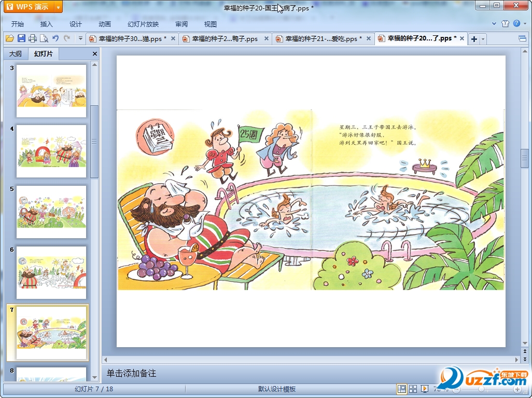Expand the dropdown arrow beside the WPS 演示 button
532x398 pixels.
click(x=59, y=7)
